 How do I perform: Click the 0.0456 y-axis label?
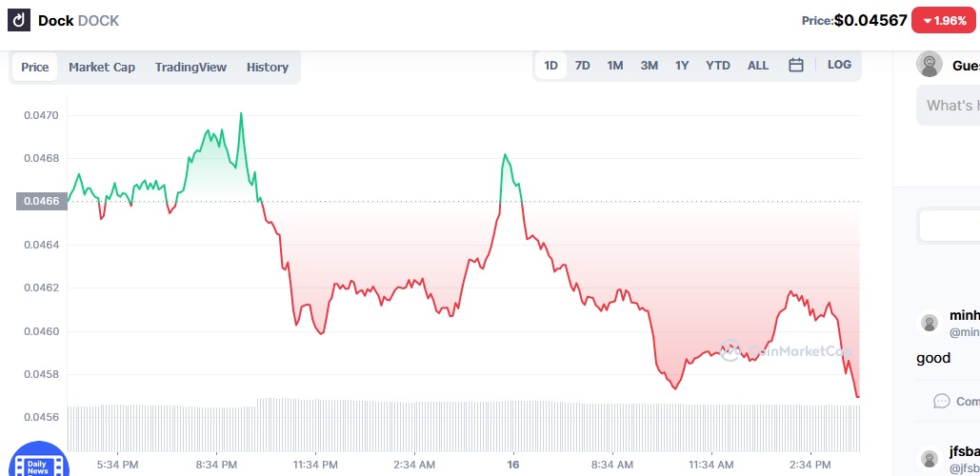[x=41, y=417]
